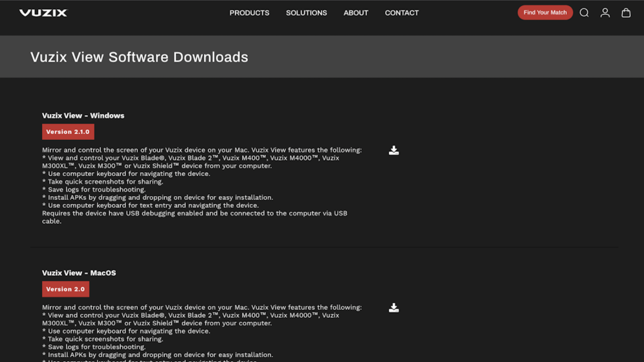This screenshot has width=644, height=362.
Task: Click the Vuzix View Software Downloads title
Action: point(139,57)
